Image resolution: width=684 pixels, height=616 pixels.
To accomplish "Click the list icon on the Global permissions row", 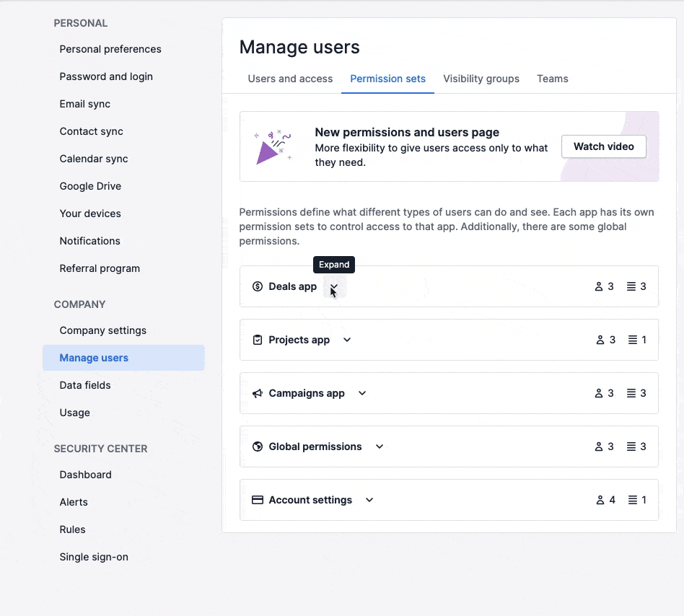I will [x=631, y=446].
